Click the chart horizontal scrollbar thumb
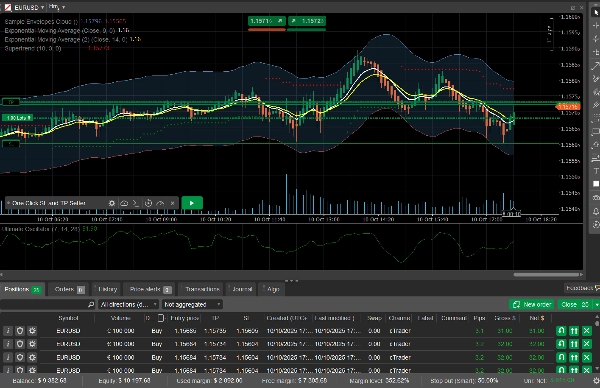 (546, 274)
